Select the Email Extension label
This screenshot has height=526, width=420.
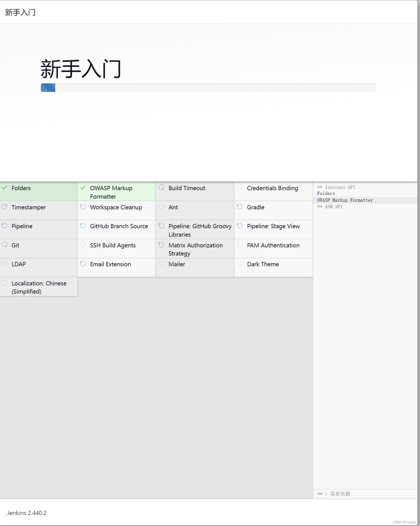pyautogui.click(x=110, y=264)
